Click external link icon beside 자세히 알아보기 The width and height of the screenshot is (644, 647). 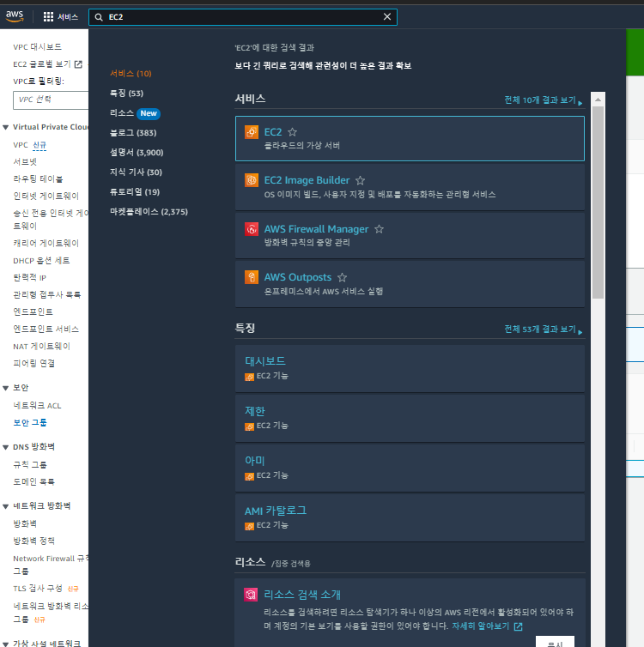point(518,626)
